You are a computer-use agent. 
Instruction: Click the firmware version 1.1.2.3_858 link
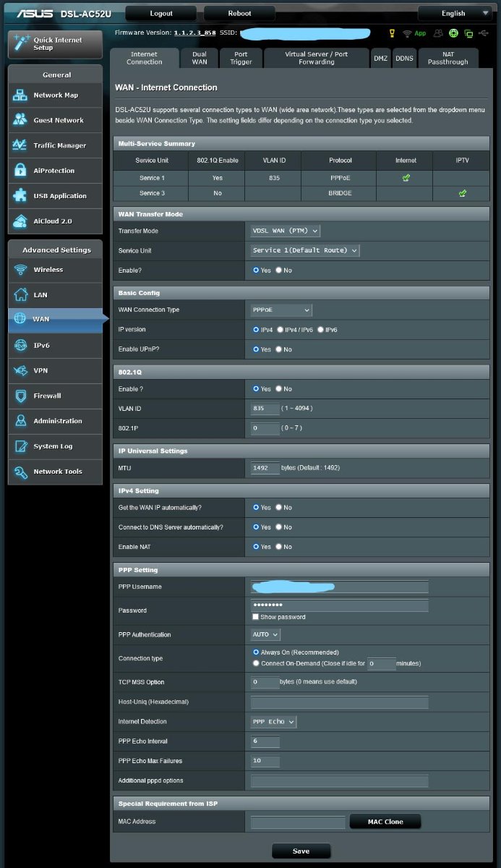tap(194, 33)
